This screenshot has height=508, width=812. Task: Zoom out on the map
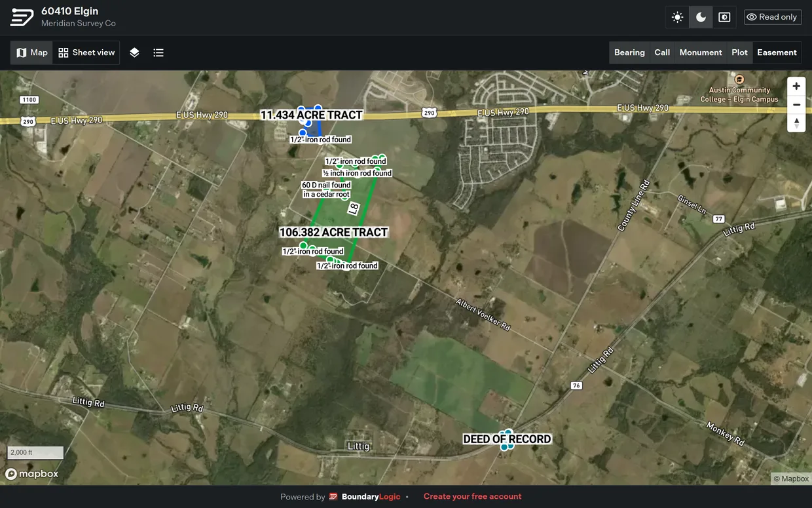coord(796,105)
